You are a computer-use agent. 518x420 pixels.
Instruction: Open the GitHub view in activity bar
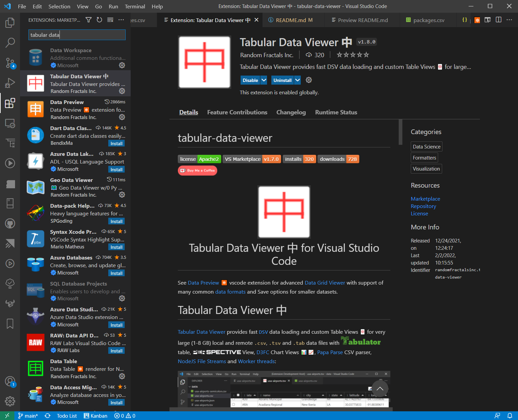pos(10,223)
